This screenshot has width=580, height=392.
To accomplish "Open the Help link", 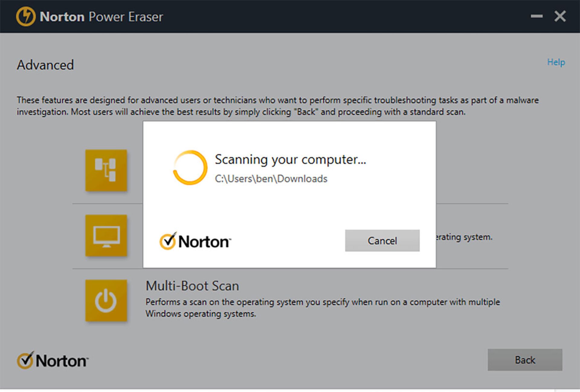I will [556, 62].
